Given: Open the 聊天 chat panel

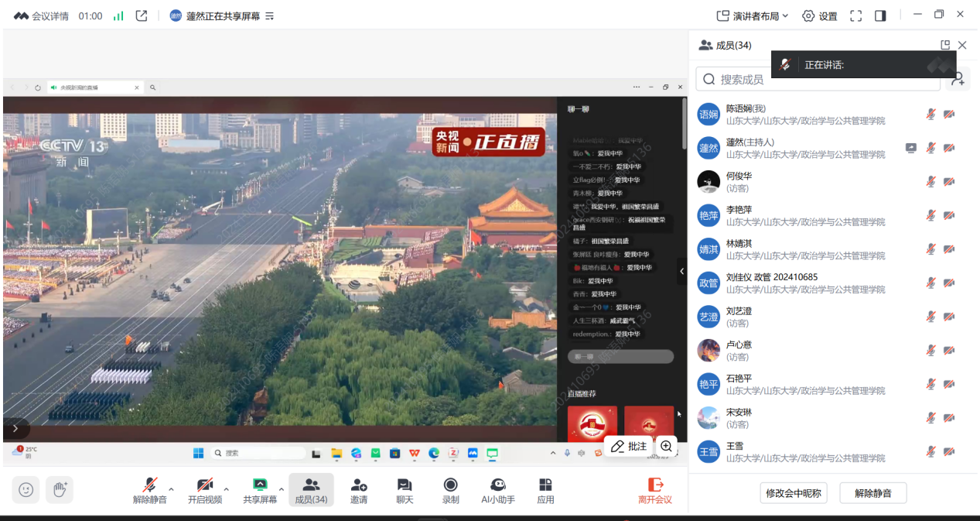Looking at the screenshot, I should click(x=405, y=490).
